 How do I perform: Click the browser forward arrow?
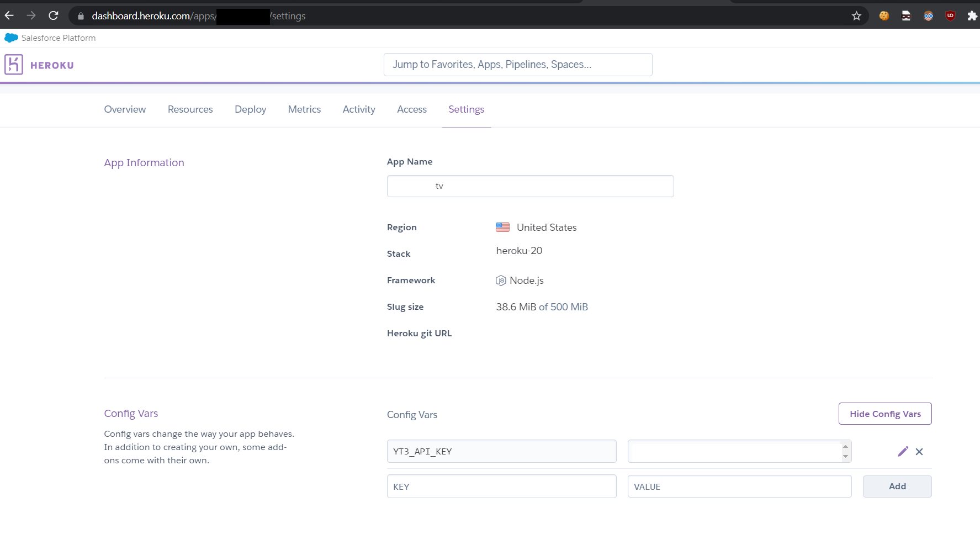click(x=31, y=15)
